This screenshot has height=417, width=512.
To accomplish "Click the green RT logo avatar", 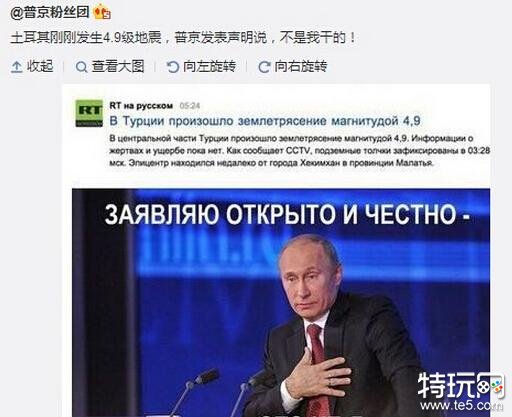I will 89,113.
